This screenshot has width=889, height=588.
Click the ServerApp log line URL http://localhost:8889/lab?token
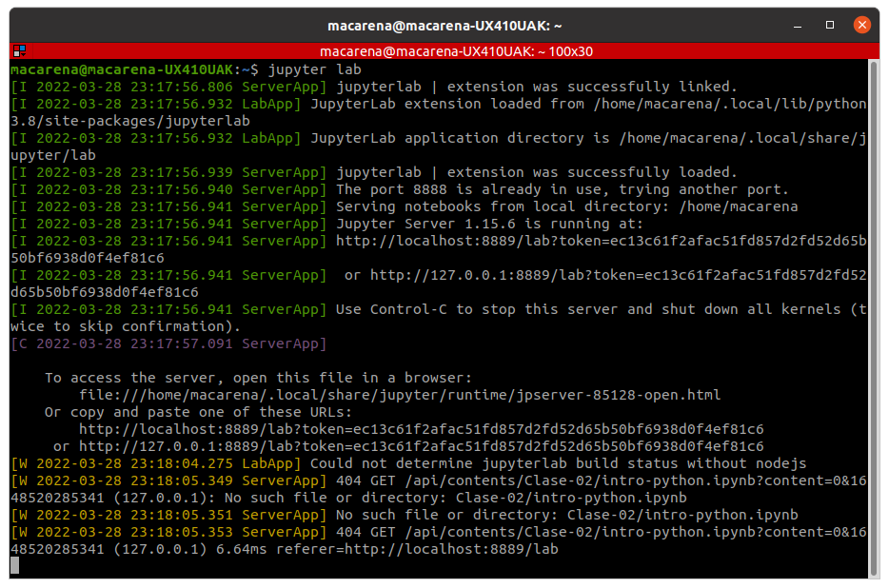[601, 241]
